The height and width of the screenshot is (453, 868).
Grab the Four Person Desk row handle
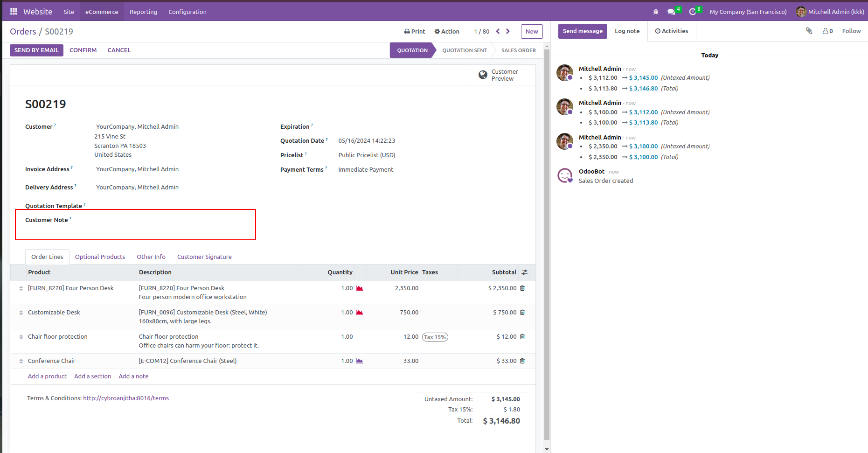click(21, 288)
